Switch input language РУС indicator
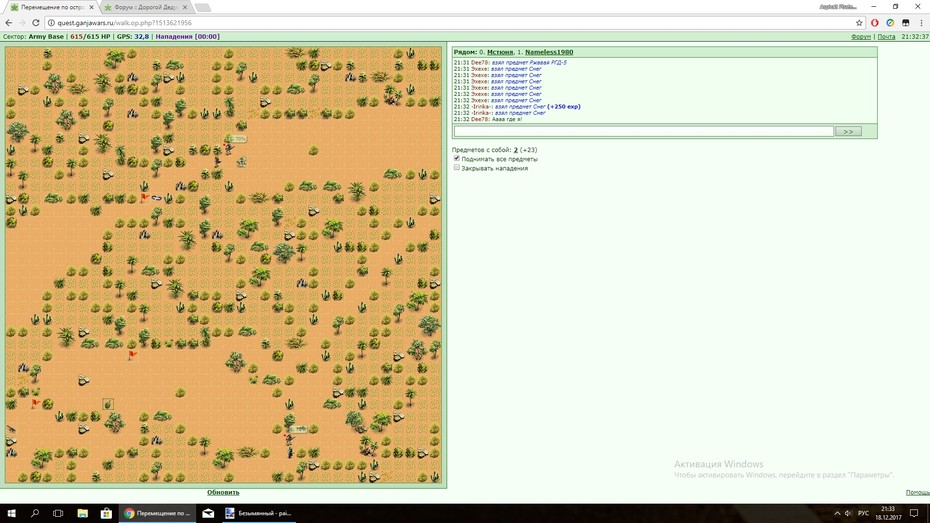The width and height of the screenshot is (930, 523). coord(864,513)
